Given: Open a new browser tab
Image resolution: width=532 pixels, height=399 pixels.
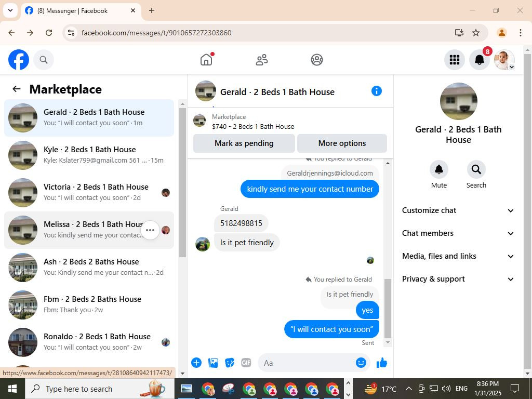Looking at the screenshot, I should 152,10.
